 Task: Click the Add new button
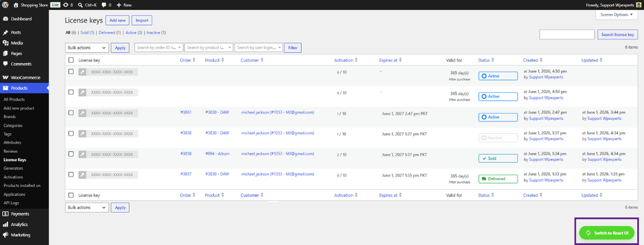(118, 20)
